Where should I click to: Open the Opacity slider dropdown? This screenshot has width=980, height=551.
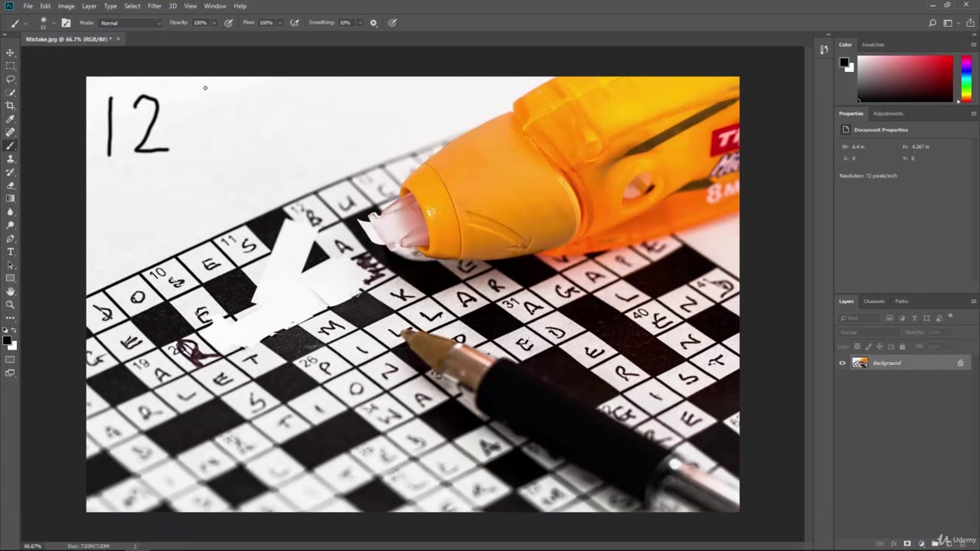(x=214, y=23)
